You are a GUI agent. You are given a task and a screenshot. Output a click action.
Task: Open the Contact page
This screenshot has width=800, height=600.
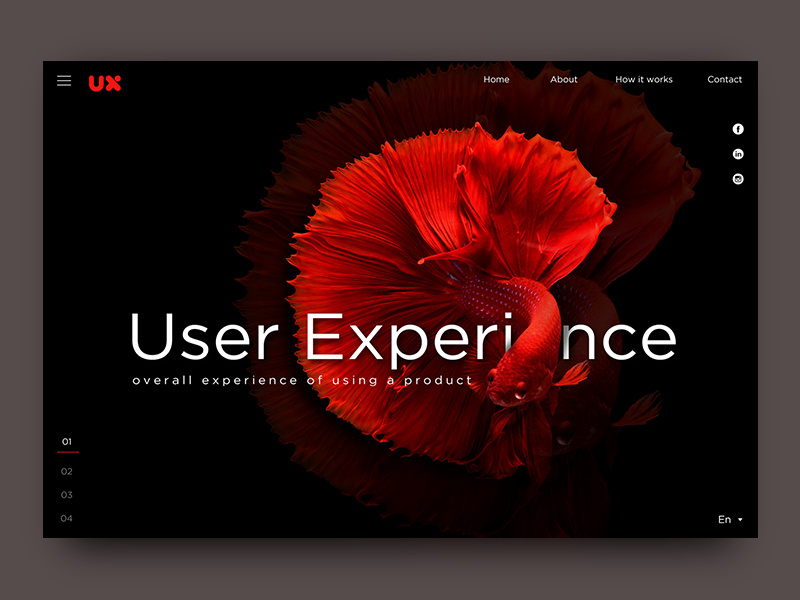click(724, 79)
